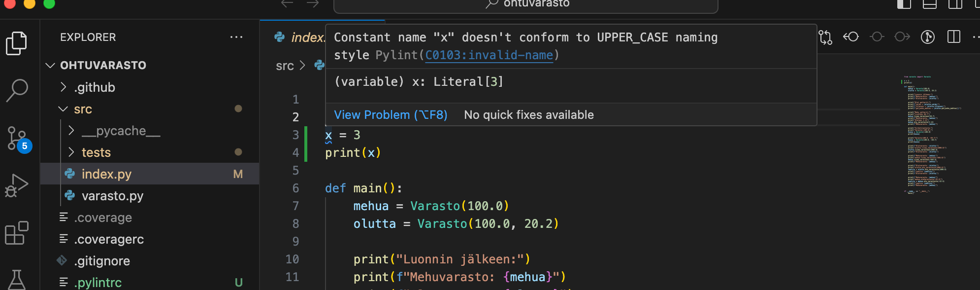
Task: Toggle the bottom panel layout button
Action: (x=930, y=4)
